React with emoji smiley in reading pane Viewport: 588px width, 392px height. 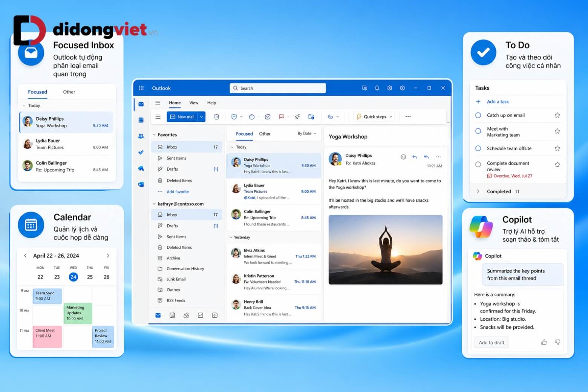point(403,157)
